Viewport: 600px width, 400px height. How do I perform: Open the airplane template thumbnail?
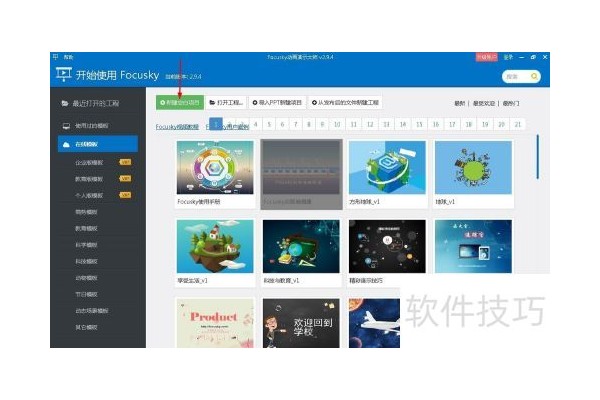pyautogui.click(x=374, y=323)
